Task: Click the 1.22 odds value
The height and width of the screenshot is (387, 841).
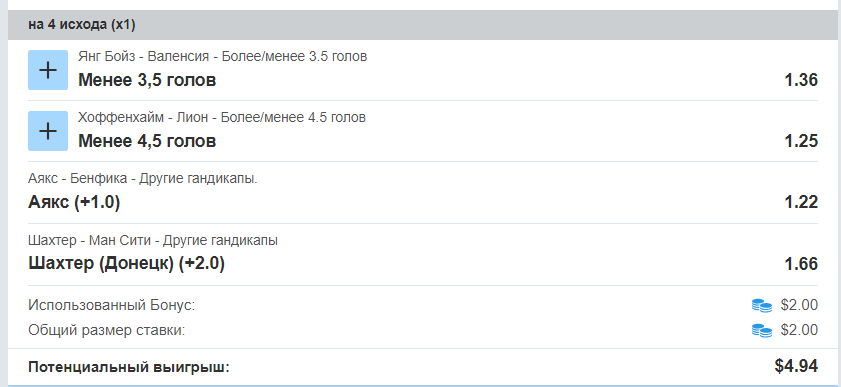Action: [801, 202]
